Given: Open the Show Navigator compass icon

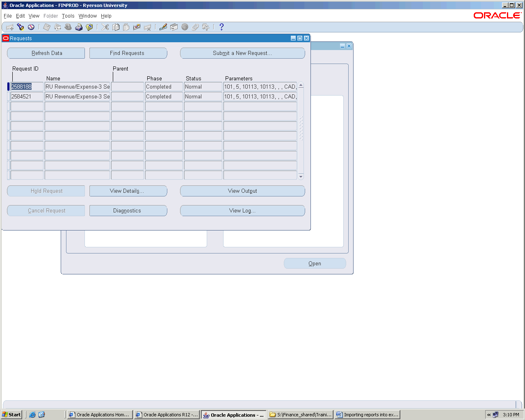Looking at the screenshot, I should pos(31,27).
